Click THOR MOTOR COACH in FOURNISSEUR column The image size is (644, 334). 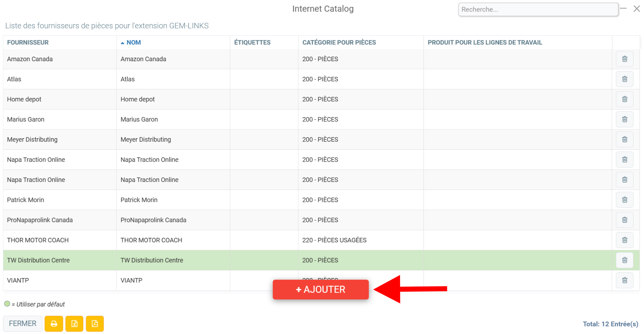(38, 240)
